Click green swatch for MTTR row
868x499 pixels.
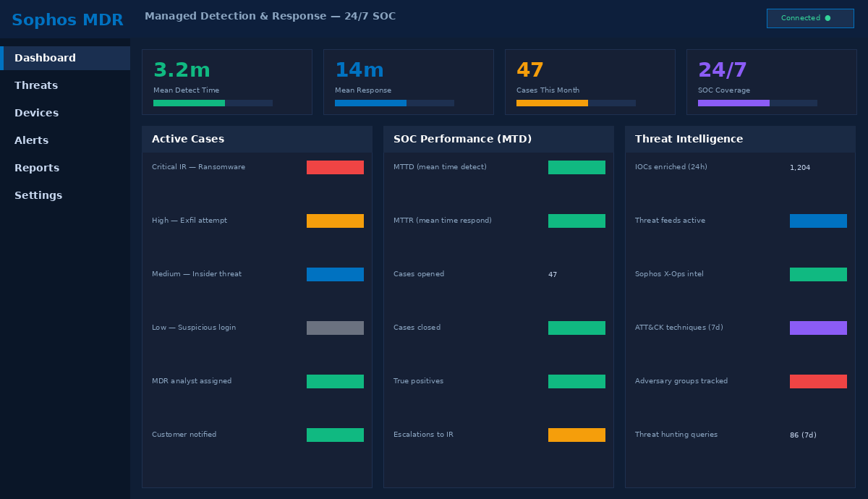pyautogui.click(x=576, y=221)
